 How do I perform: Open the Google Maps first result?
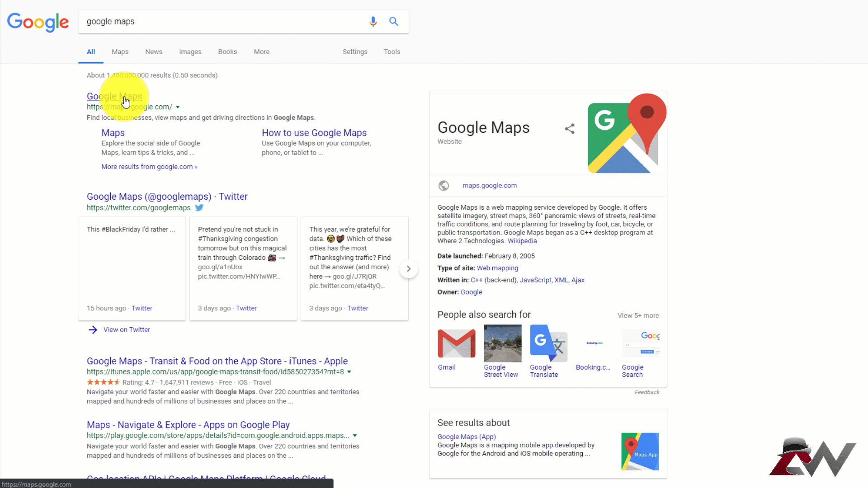click(114, 96)
